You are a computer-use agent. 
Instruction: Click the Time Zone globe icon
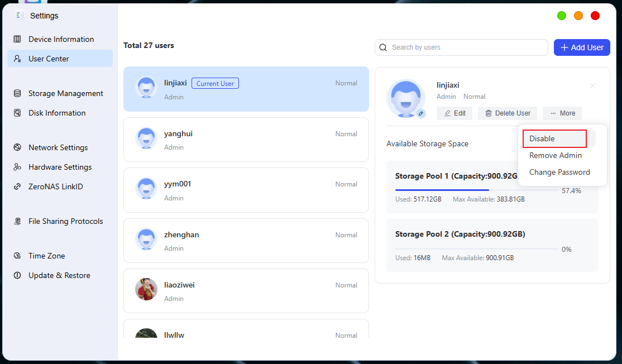pos(17,256)
